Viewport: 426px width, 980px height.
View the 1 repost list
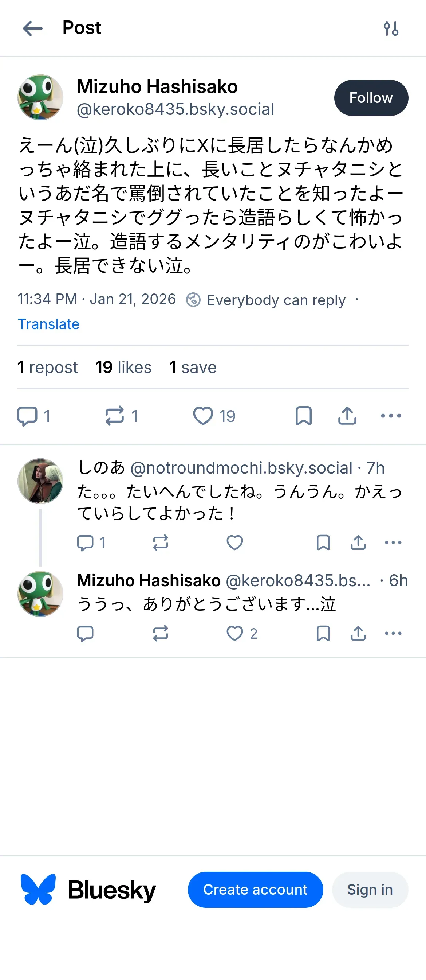(47, 367)
